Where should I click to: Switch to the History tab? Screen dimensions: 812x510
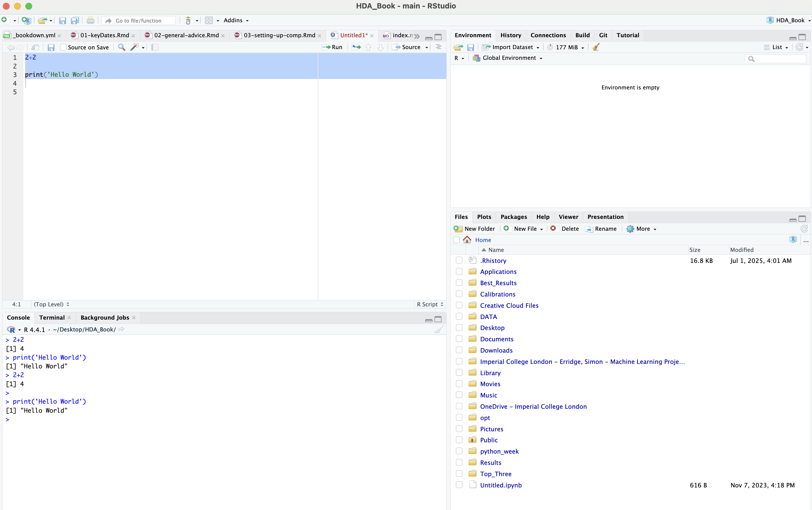pyautogui.click(x=511, y=35)
